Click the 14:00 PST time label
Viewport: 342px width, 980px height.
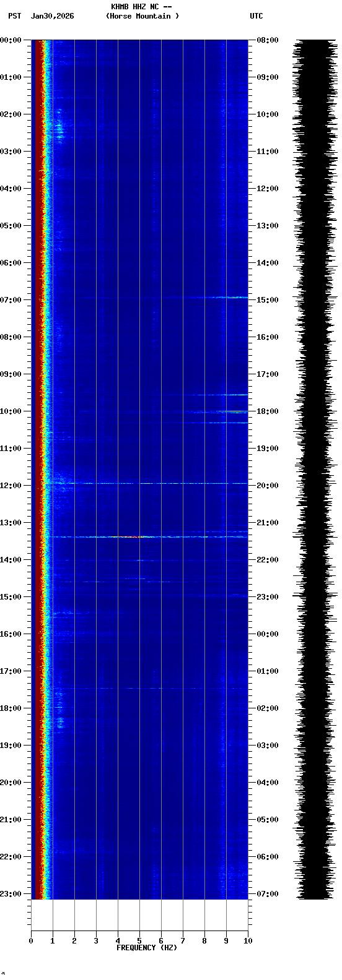11,560
